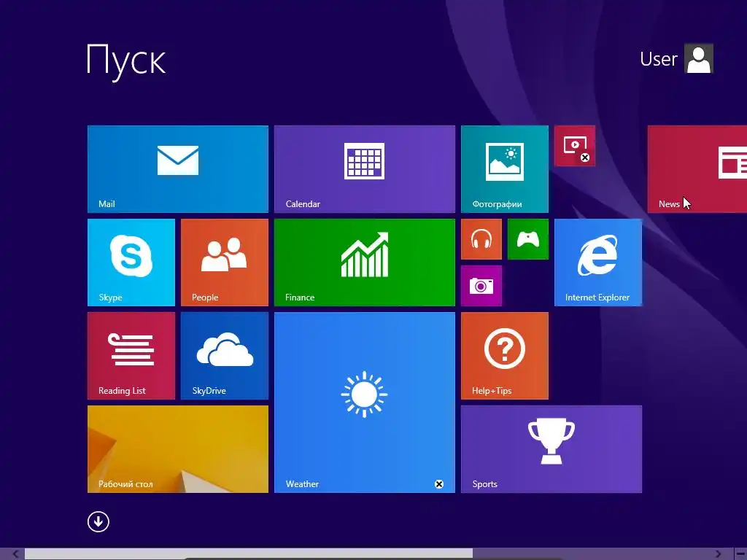Launch Internet Explorer tile
The height and width of the screenshot is (560, 747).
[x=598, y=262]
